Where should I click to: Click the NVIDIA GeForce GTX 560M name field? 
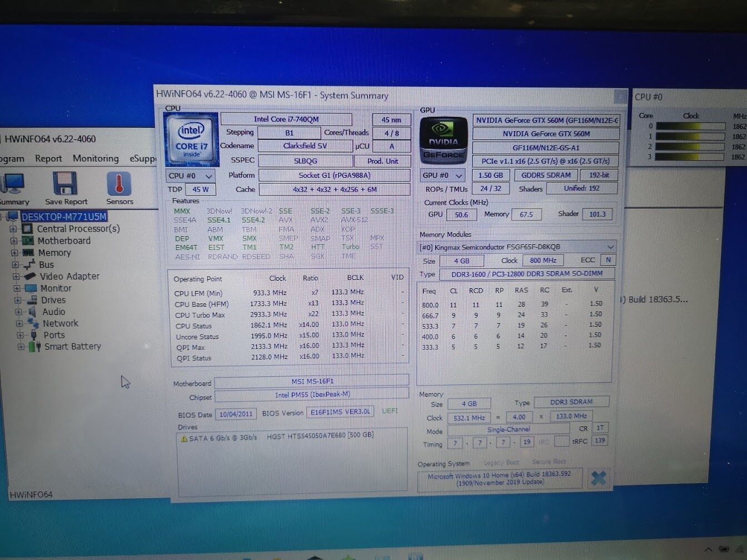(546, 134)
